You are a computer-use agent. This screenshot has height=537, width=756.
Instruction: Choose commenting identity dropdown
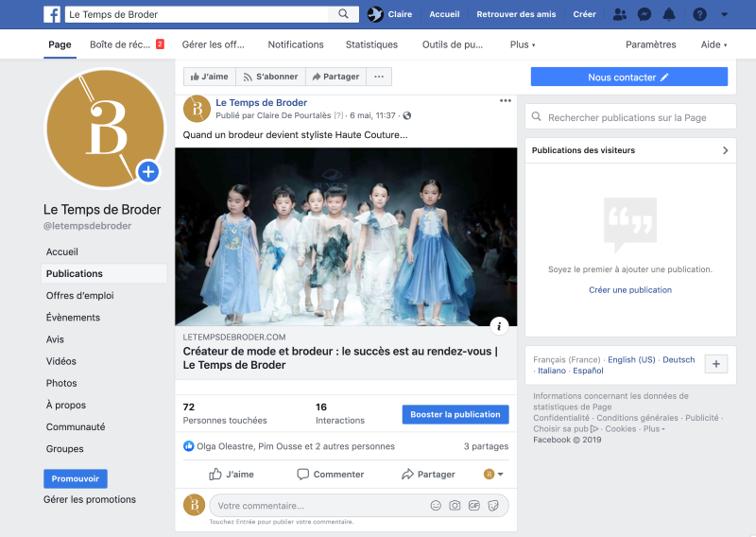point(493,475)
